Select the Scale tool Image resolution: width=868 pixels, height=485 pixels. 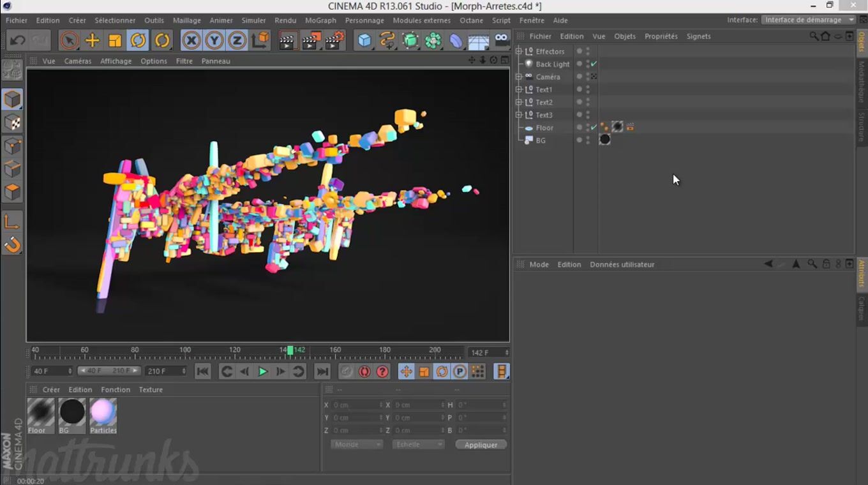[115, 41]
